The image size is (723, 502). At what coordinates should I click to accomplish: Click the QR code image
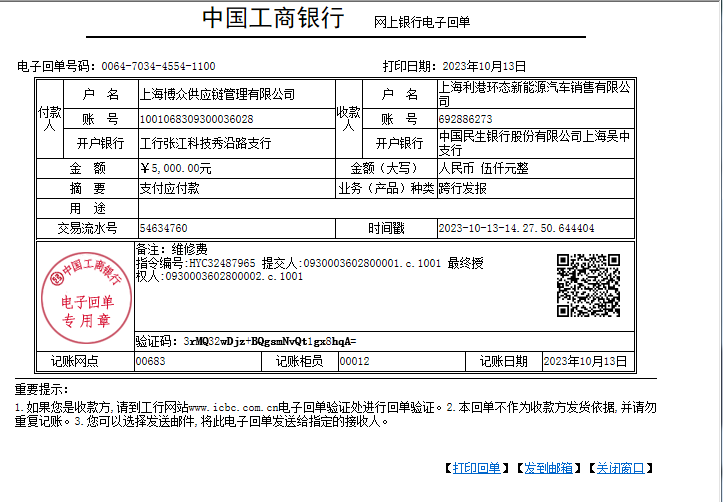pyautogui.click(x=587, y=286)
